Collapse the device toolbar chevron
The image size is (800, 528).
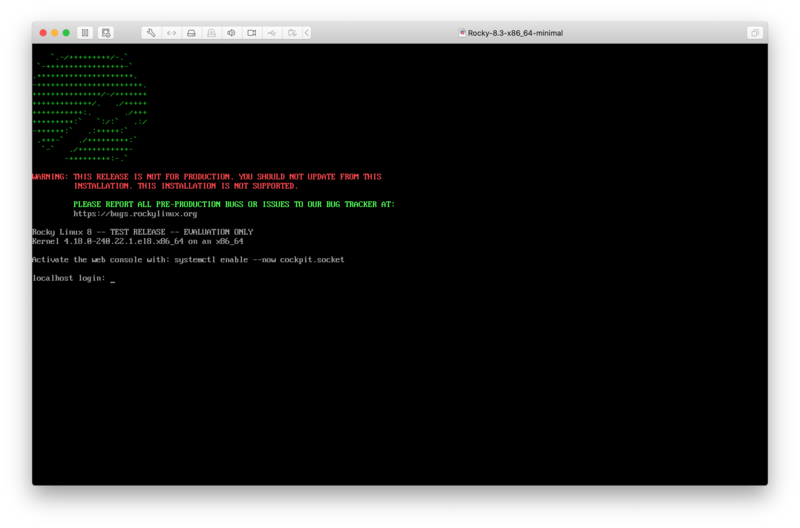pyautogui.click(x=307, y=33)
